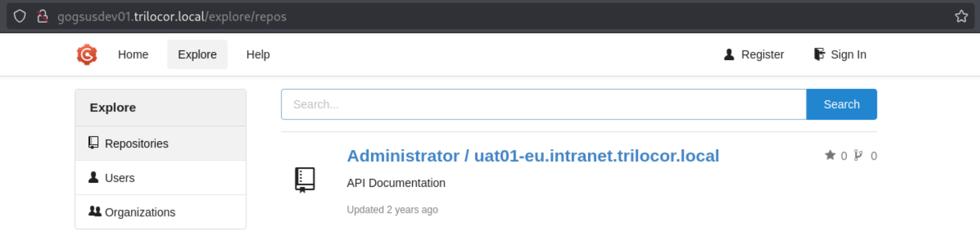Image resolution: width=980 pixels, height=249 pixels.
Task: Open Administrator / uat01-eu.intranet.trilocor.local repository
Action: click(x=533, y=156)
